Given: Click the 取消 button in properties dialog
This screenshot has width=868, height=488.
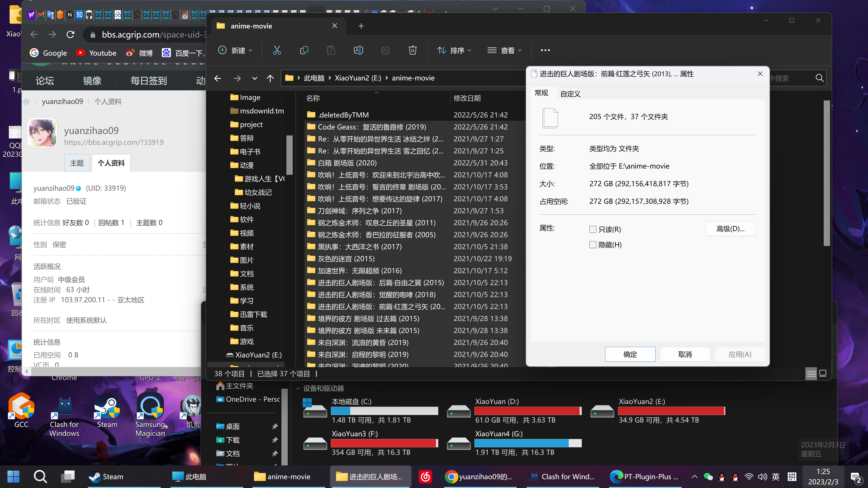Looking at the screenshot, I should [x=685, y=354].
